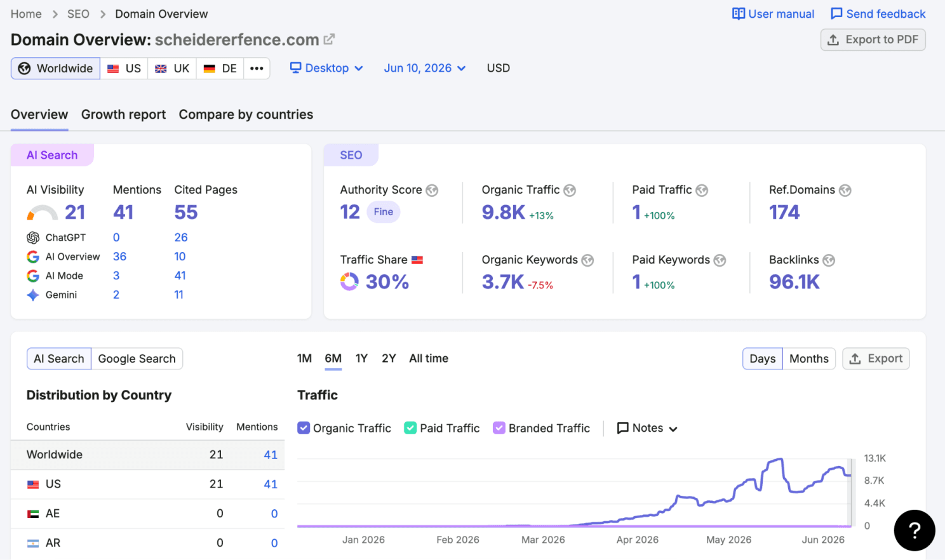Viewport: 945px width, 560px height.
Task: Go to the Home breadcrumb link
Action: pyautogui.click(x=26, y=14)
